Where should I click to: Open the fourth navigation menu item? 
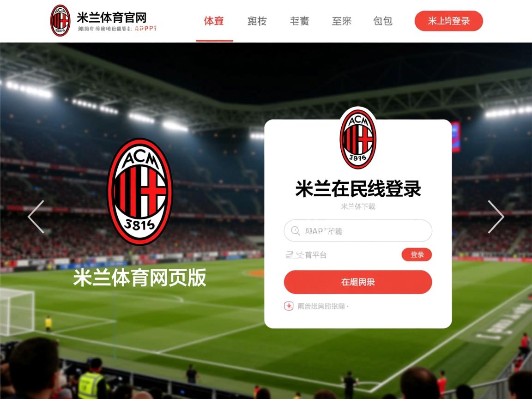341,21
